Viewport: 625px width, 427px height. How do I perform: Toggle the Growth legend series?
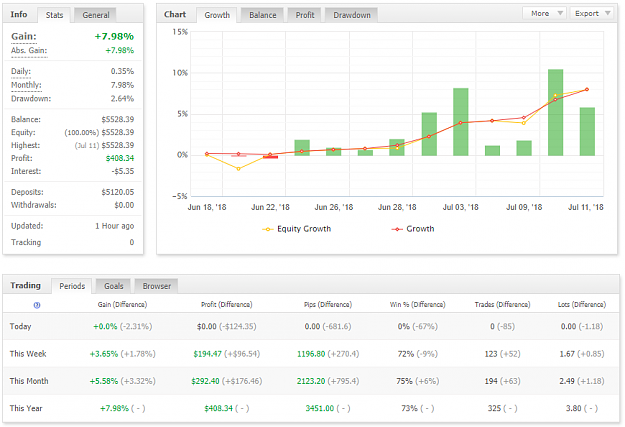point(413,229)
